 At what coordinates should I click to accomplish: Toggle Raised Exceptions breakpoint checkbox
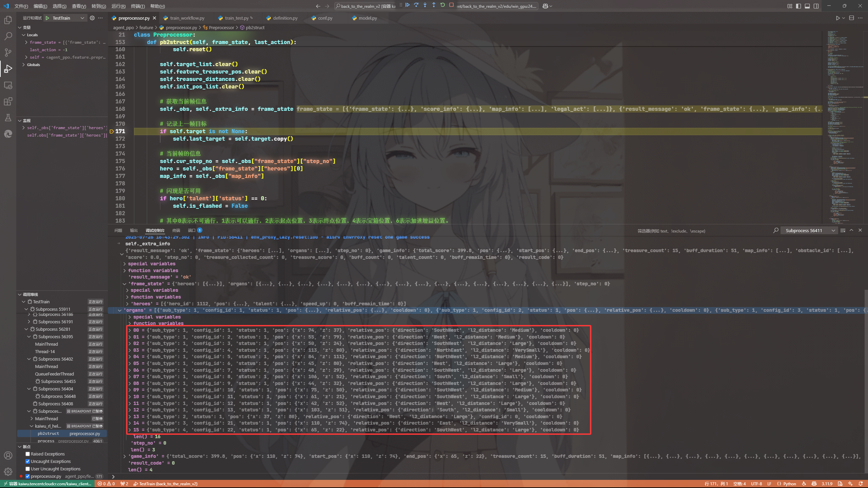click(x=28, y=454)
